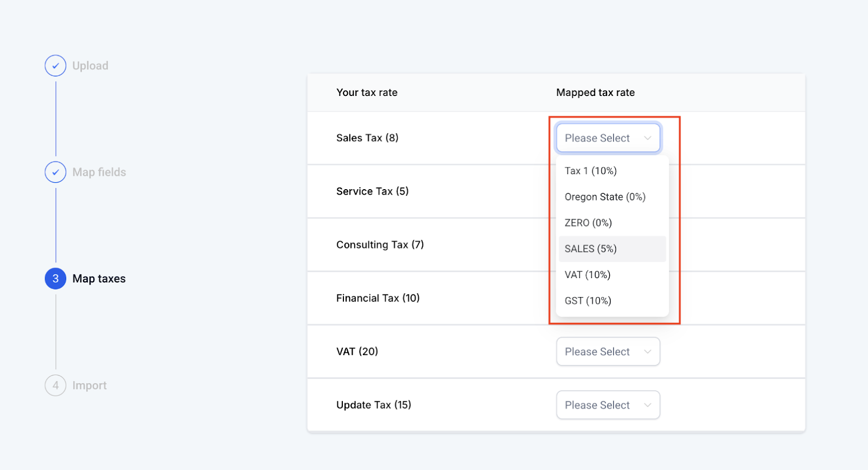Screen dimensions: 868x470
Task: Choose Oregon State (0%) from list
Action: tap(605, 197)
